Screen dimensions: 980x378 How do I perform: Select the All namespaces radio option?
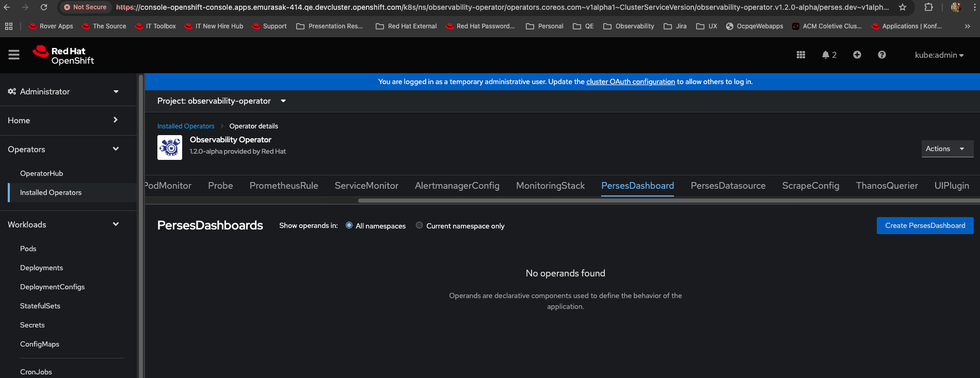349,225
